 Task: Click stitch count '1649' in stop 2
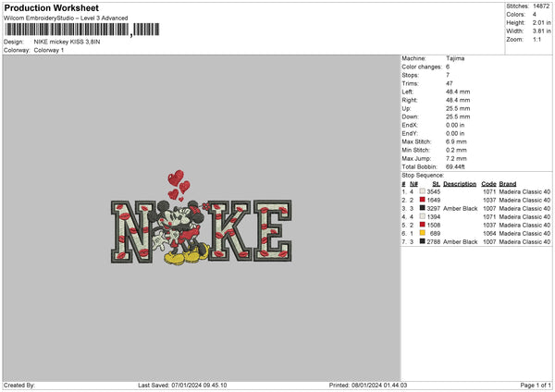pyautogui.click(x=434, y=201)
